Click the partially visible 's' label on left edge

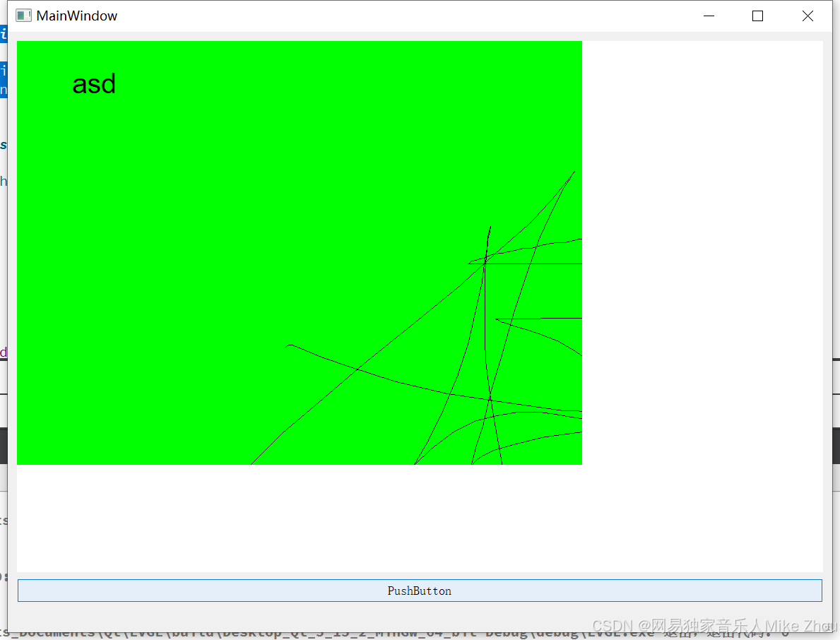[x=3, y=144]
